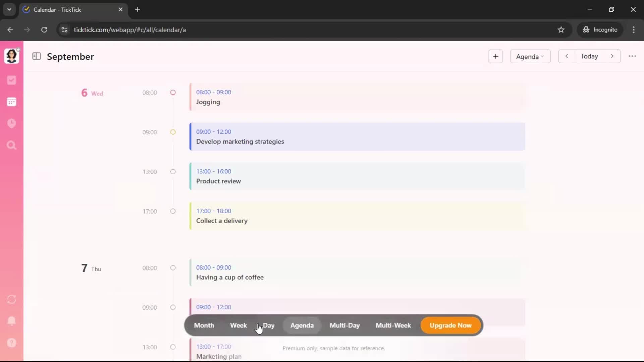Mark the Jogging task circle complete
Image resolution: width=644 pixels, height=362 pixels.
point(173,93)
